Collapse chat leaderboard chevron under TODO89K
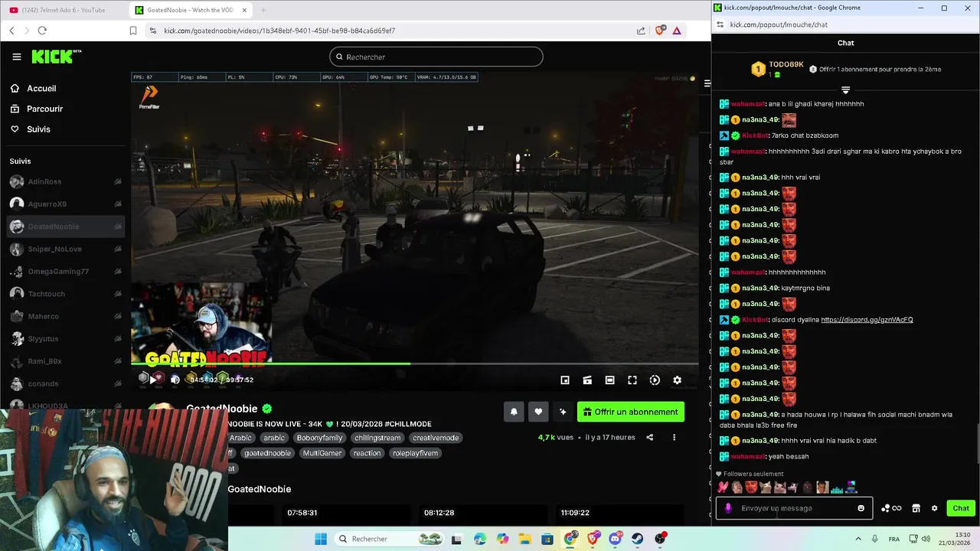Screen dimensions: 980x551 pos(845,90)
